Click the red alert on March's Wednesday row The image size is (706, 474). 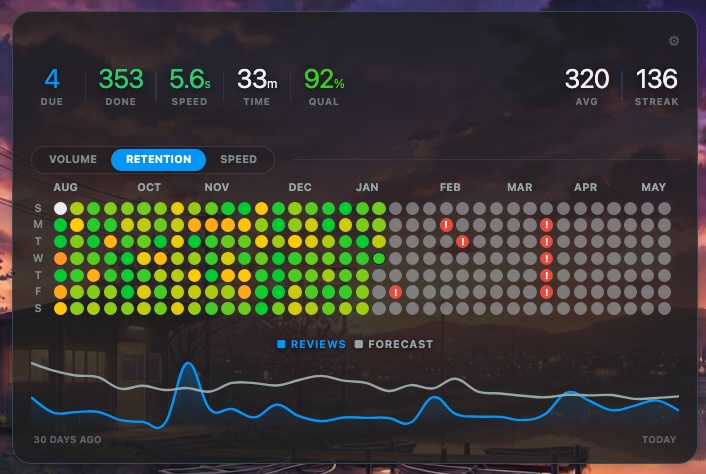pos(547,259)
